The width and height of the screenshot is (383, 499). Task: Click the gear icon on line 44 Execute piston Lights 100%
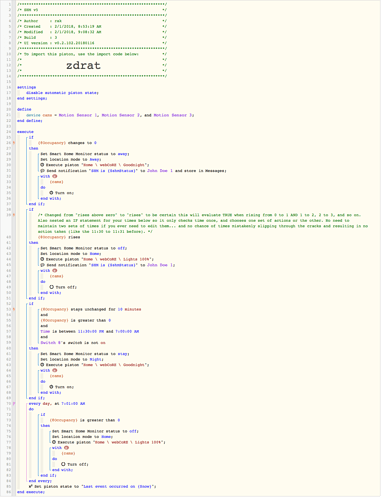click(42, 259)
